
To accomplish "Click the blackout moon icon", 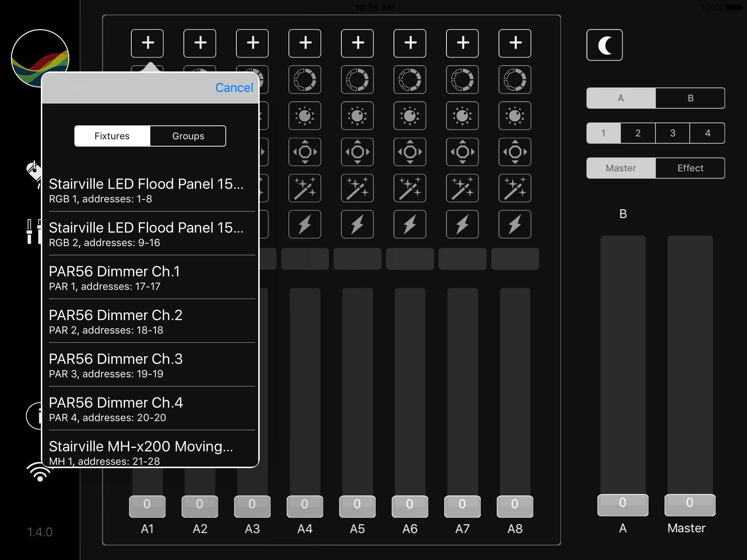I will tap(604, 45).
